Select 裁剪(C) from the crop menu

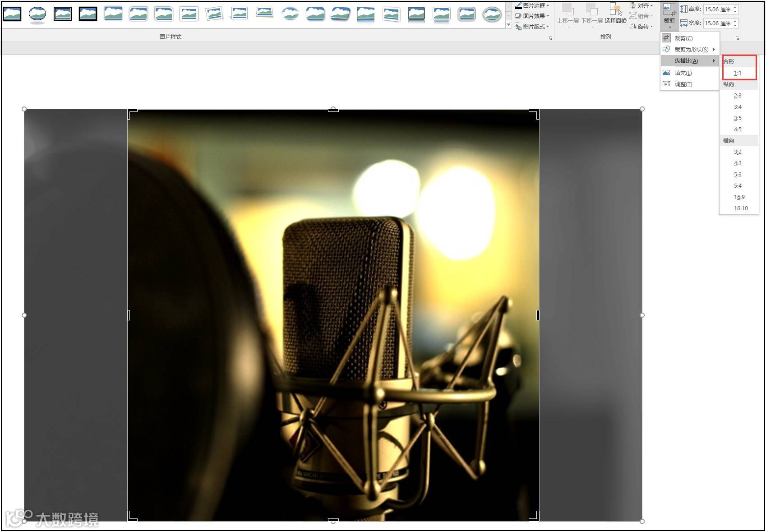click(x=690, y=38)
